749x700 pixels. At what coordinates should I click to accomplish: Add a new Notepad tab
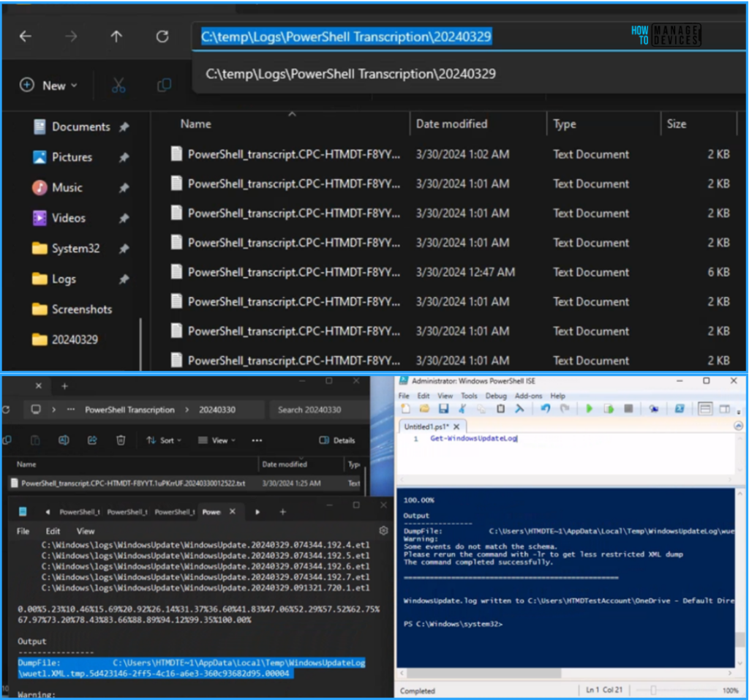[x=283, y=512]
